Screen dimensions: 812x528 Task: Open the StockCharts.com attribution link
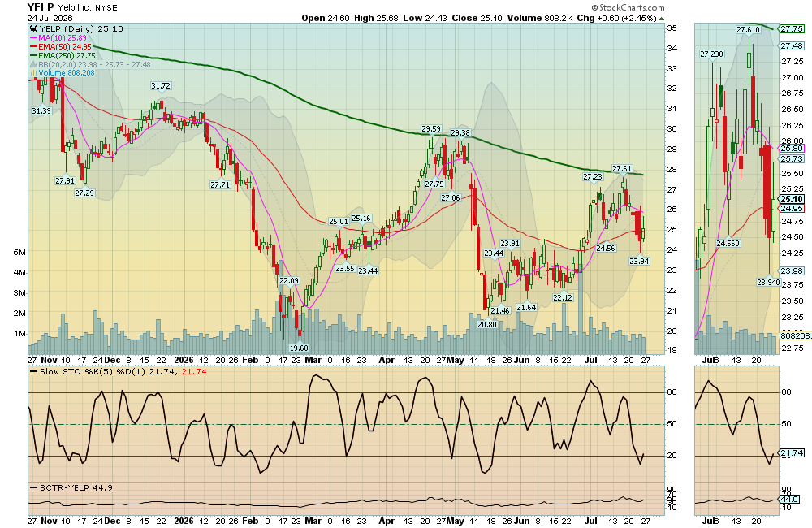click(628, 8)
